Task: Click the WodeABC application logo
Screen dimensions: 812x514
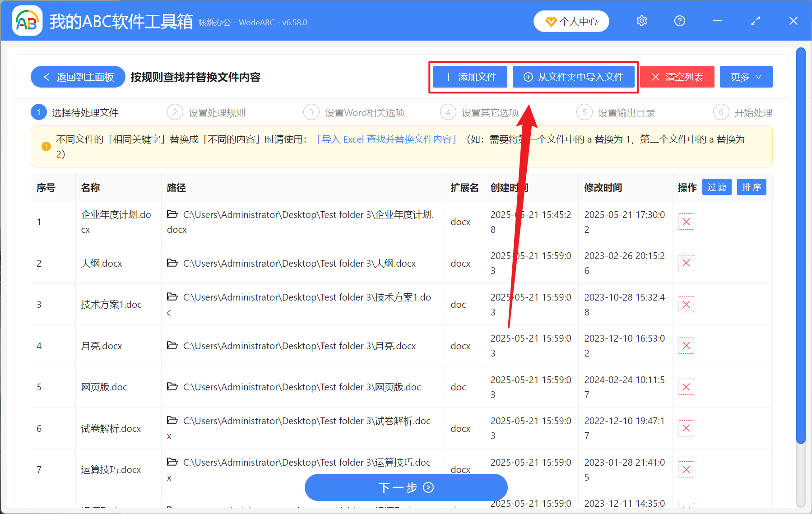Action: pyautogui.click(x=27, y=21)
